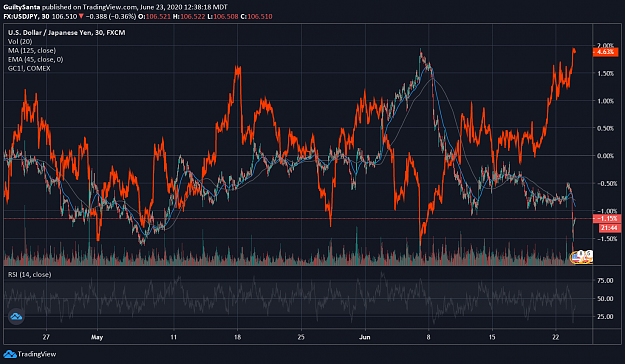Click the red down-triangle price change indicator

[x=81, y=16]
